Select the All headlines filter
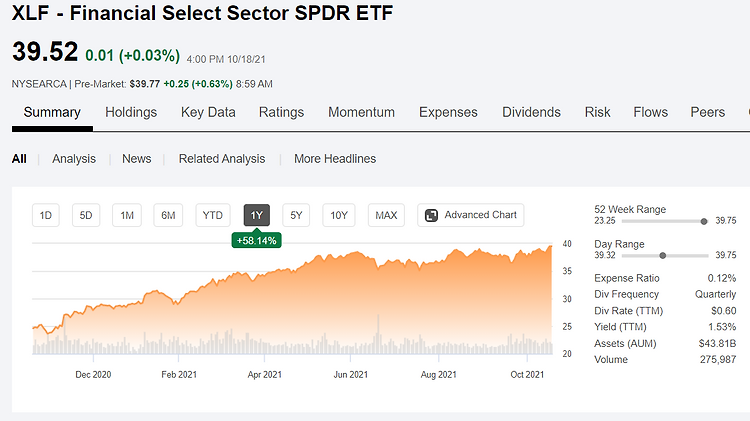Image resolution: width=750 pixels, height=421 pixels. pos(19,159)
